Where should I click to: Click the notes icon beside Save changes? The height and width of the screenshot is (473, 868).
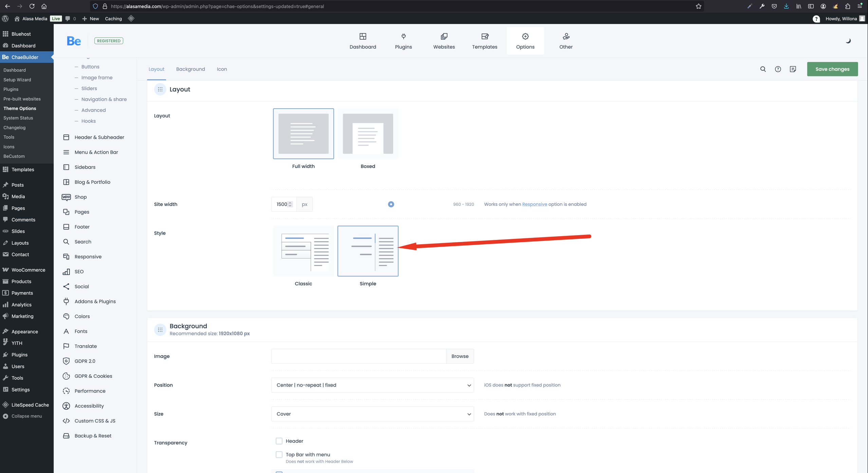[x=793, y=69]
